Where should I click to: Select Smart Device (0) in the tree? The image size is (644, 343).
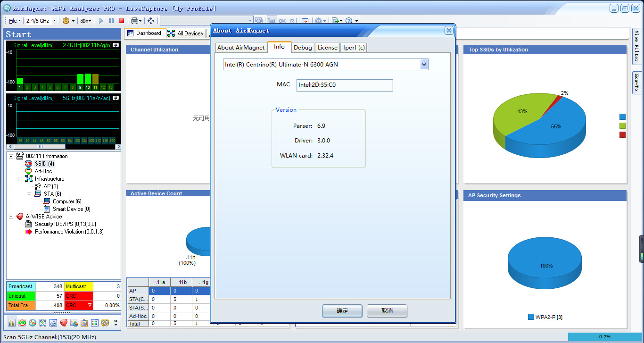pyautogui.click(x=72, y=209)
